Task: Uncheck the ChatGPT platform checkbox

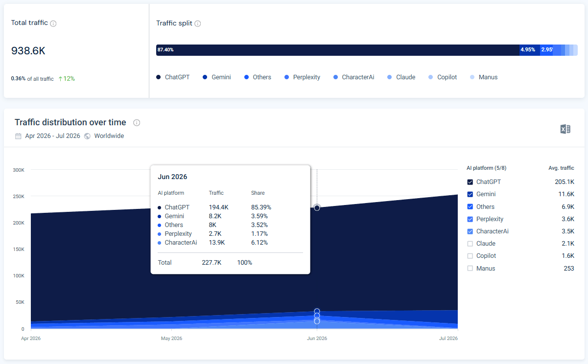Action: (x=470, y=182)
